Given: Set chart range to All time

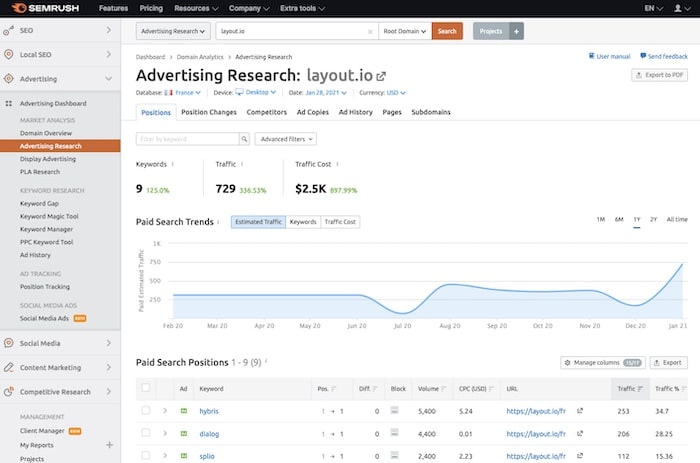Looking at the screenshot, I should 677,219.
